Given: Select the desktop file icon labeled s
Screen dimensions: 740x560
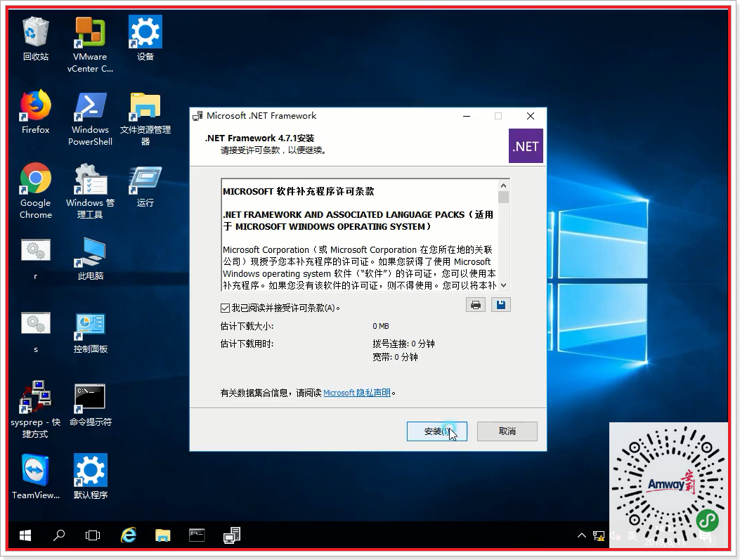Looking at the screenshot, I should click(35, 332).
